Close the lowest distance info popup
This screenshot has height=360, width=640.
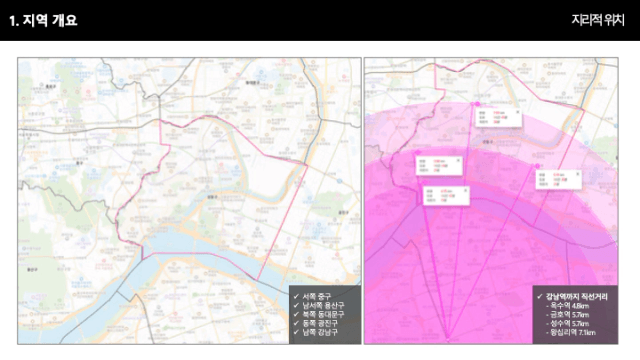[x=465, y=190]
